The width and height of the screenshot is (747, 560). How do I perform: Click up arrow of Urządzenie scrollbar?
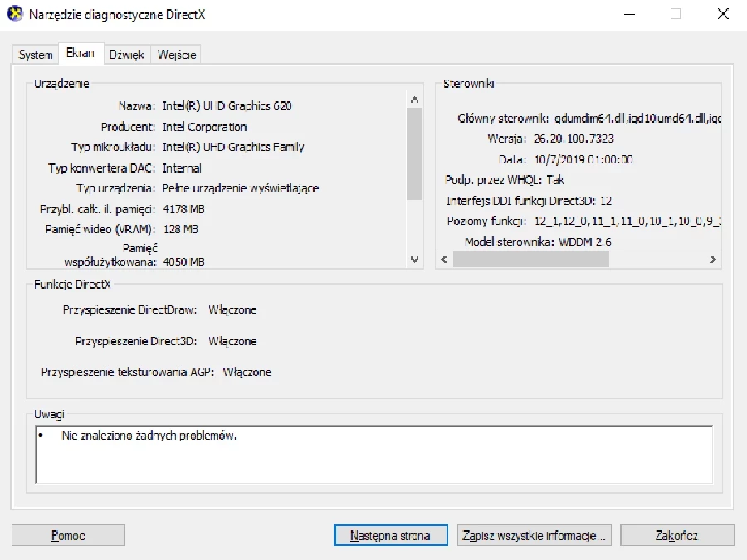(415, 100)
